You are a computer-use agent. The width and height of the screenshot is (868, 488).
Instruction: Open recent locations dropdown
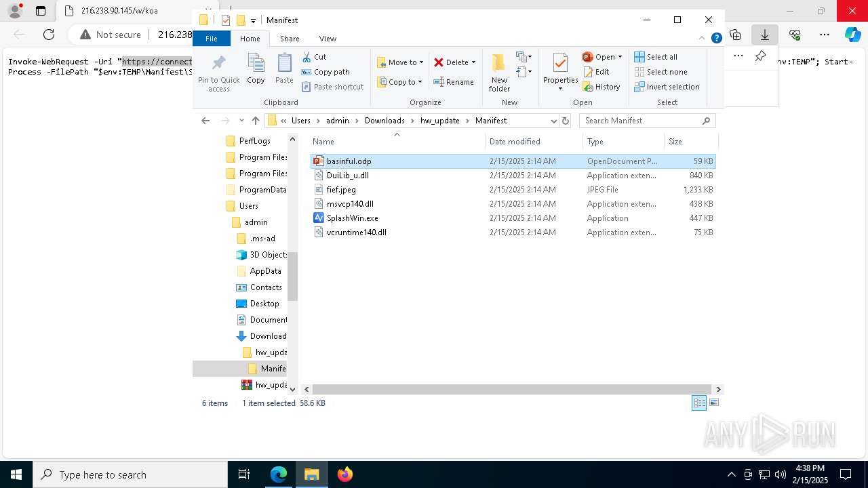point(241,121)
